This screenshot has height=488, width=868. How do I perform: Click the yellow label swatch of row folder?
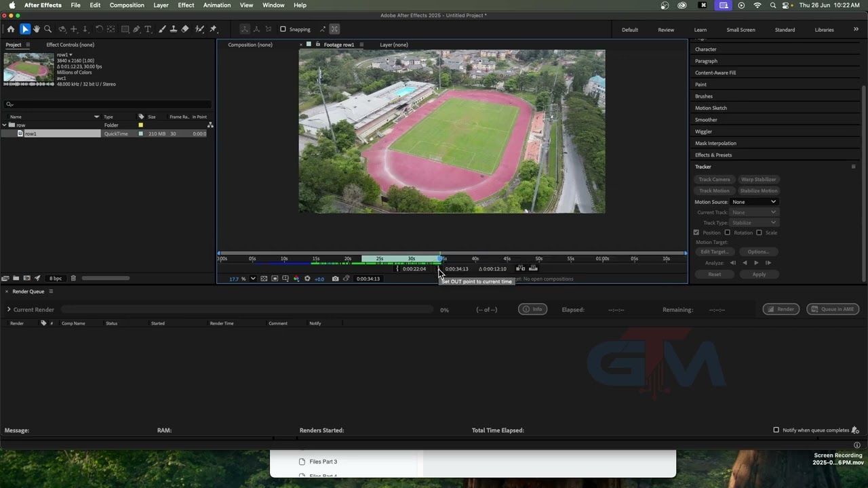coord(141,125)
